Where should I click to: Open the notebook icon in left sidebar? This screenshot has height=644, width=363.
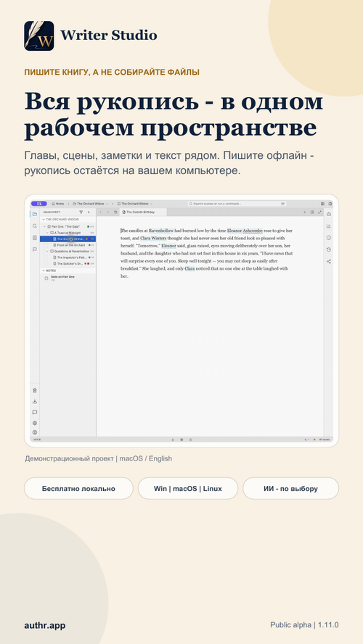[x=35, y=237]
